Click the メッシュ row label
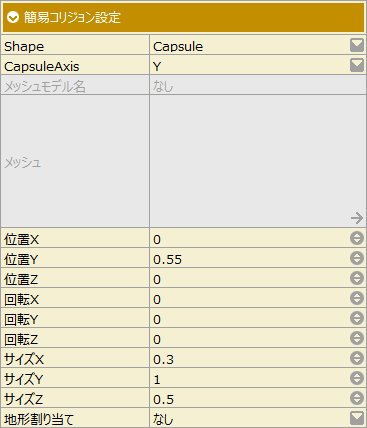The height and width of the screenshot is (428, 367). [22, 162]
